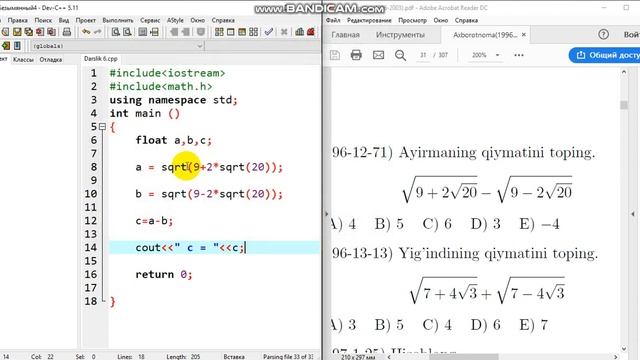Switch to the Отладка tab
640x360 pixels.
click(x=51, y=60)
